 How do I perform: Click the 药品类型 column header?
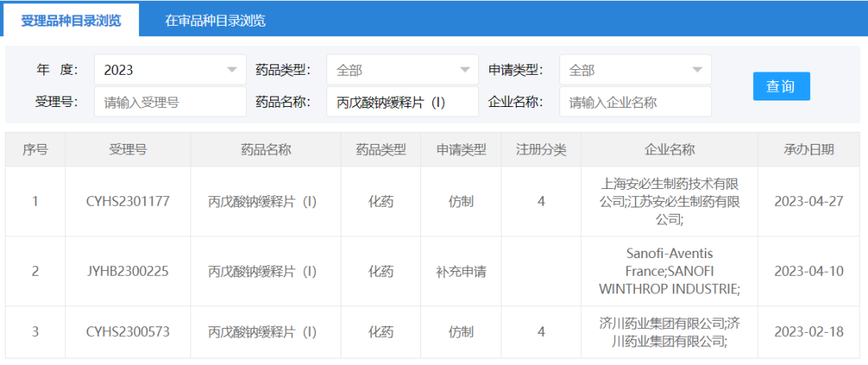(381, 150)
